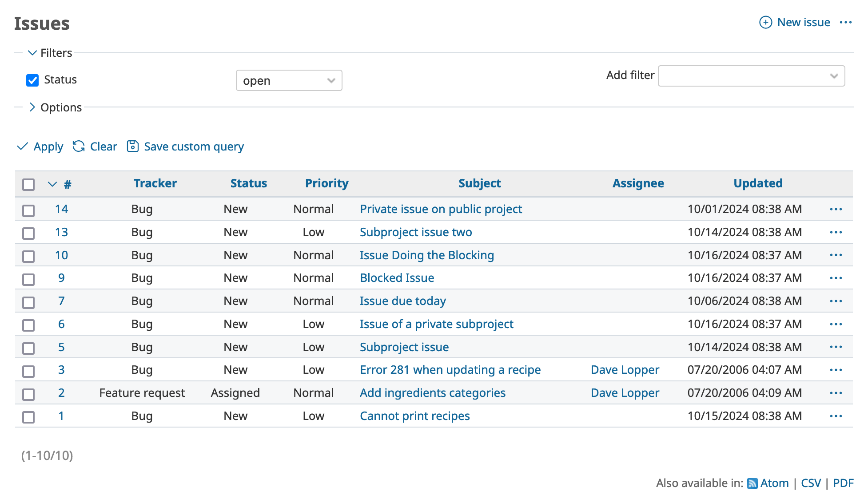
Task: Click the plus icon beside New issue
Action: (766, 22)
